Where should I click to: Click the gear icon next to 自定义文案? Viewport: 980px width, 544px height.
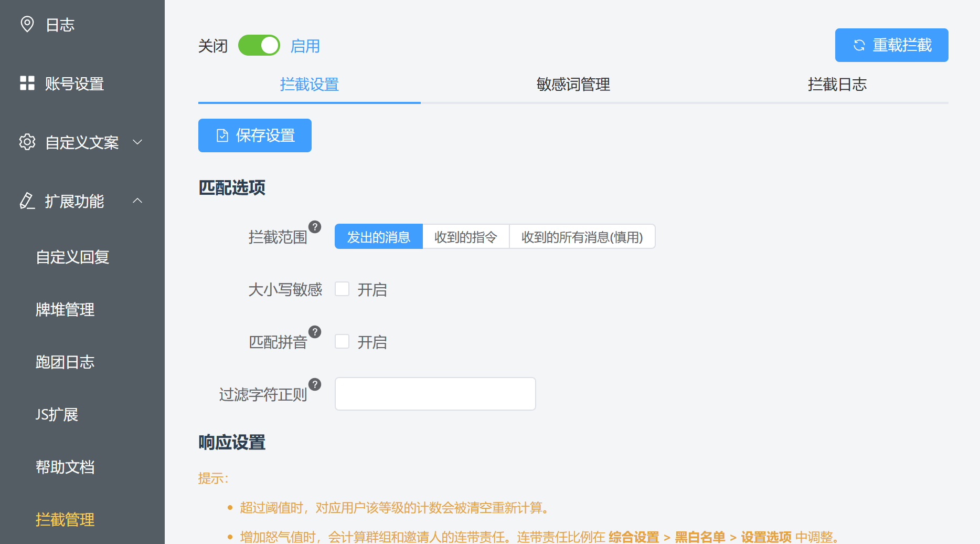tap(26, 142)
